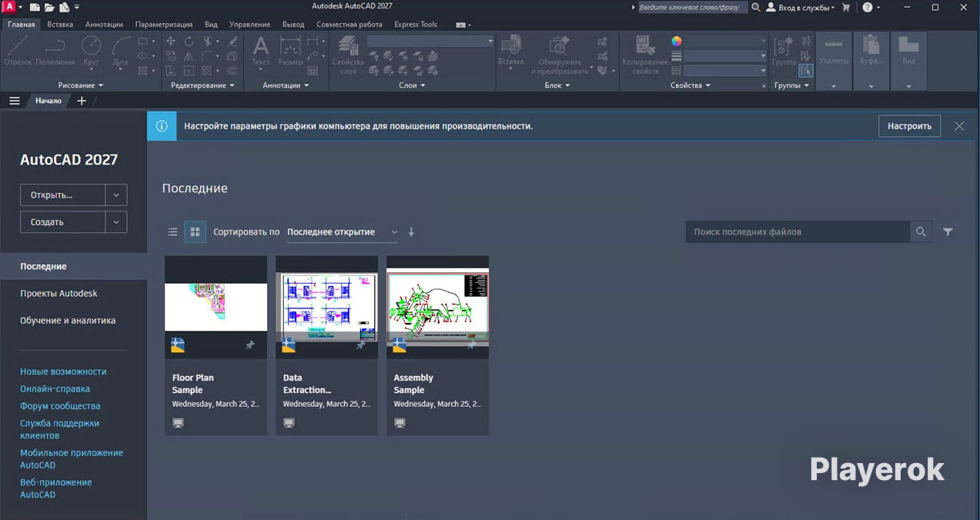Reverse sort order with the arrow icon
Screen dimensions: 980x520
coord(411,232)
